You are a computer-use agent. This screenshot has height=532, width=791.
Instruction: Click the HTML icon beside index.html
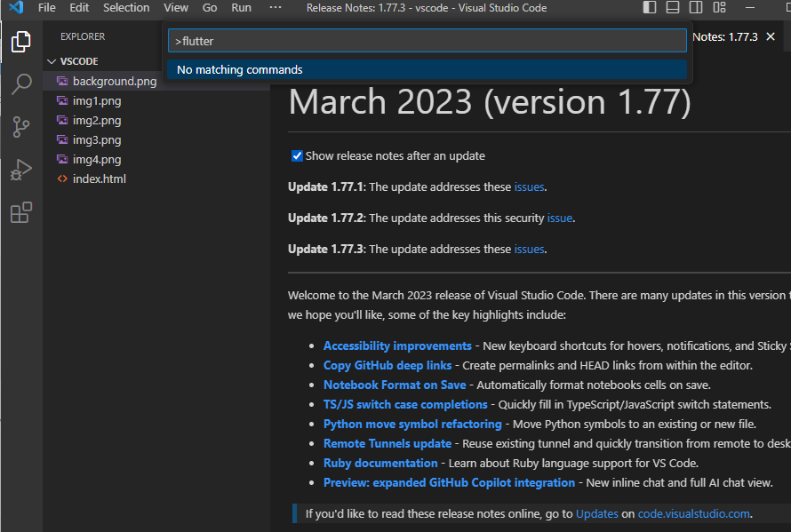(x=62, y=179)
